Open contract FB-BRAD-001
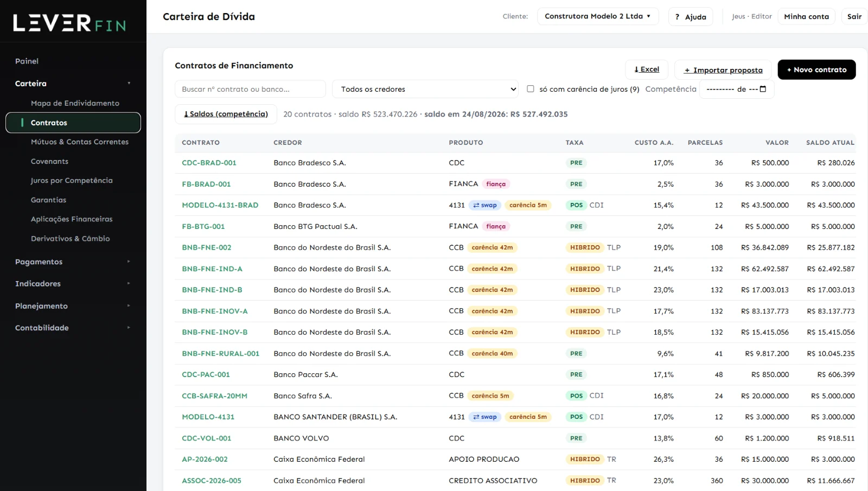Viewport: 868px width, 491px height. (x=206, y=184)
